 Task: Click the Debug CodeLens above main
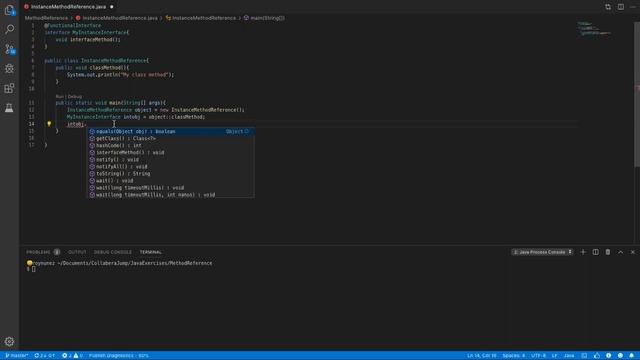tap(75, 97)
